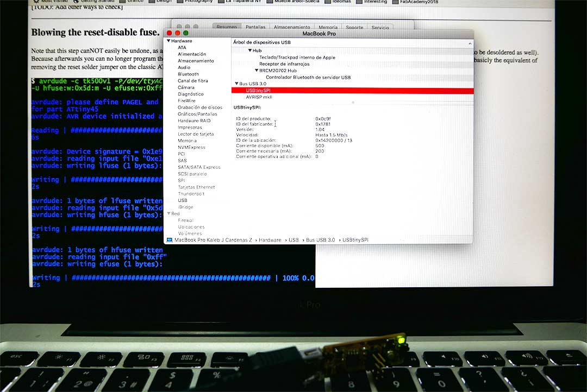Select SAS in sidebar
Viewport: 587px width, 392px height.
[182, 161]
